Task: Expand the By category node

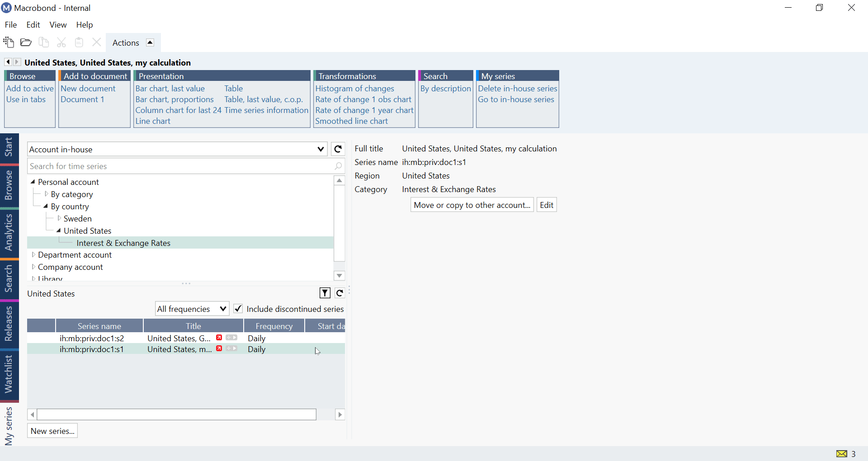Action: [46, 194]
